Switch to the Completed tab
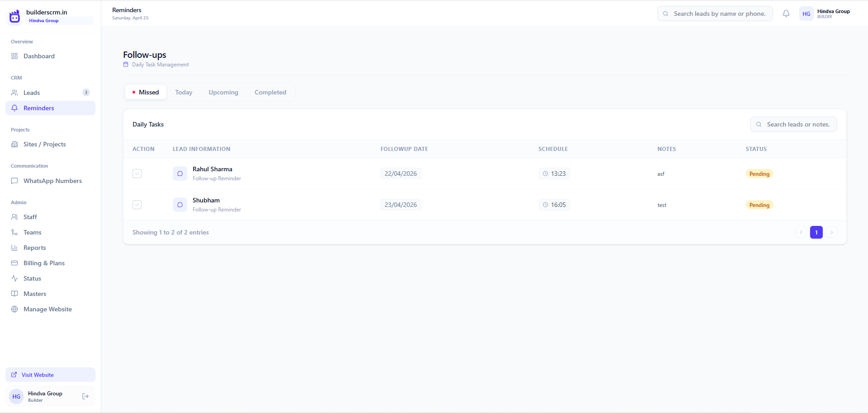The width and height of the screenshot is (868, 413). point(270,92)
